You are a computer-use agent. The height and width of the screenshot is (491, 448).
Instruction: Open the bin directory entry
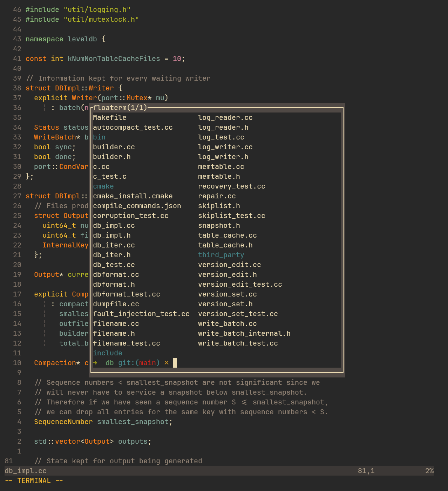point(99,137)
